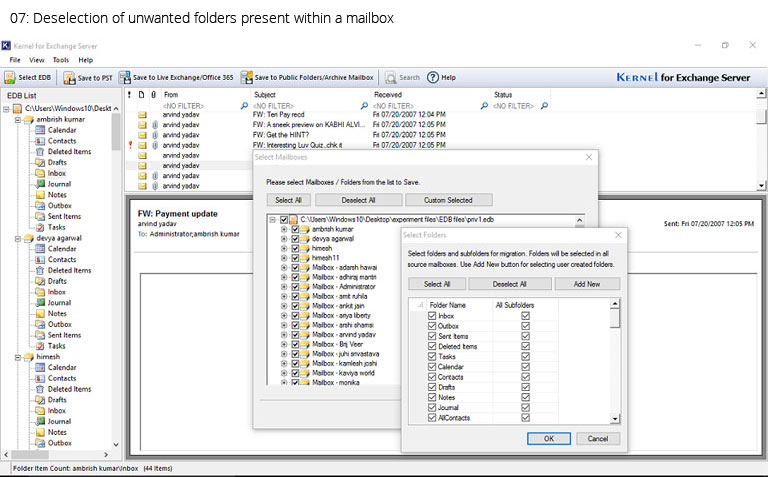Uncheck All Subfolders for Calendar

pyautogui.click(x=526, y=367)
